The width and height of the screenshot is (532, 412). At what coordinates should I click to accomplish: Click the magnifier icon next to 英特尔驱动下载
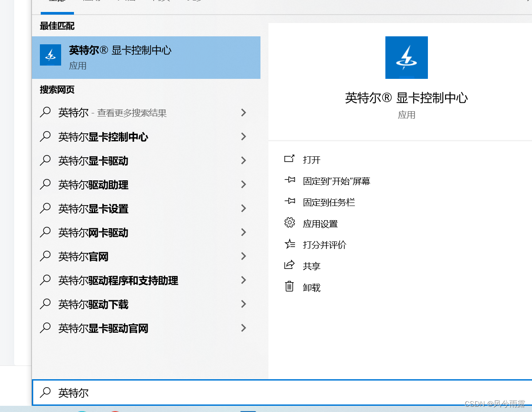45,304
